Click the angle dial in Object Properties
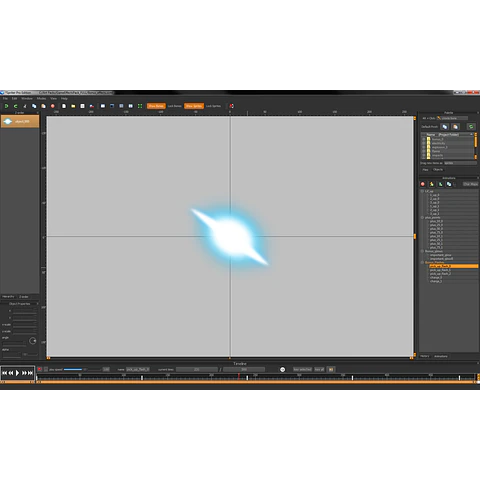The height and width of the screenshot is (480, 480). [32, 341]
